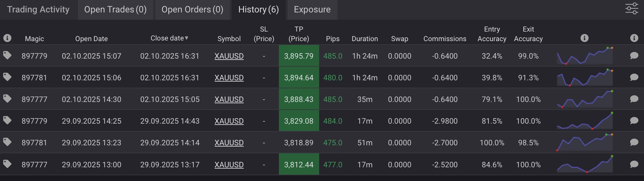Image resolution: width=644 pixels, height=181 pixels.
Task: Click info icon above the comments column
Action: 634,38
